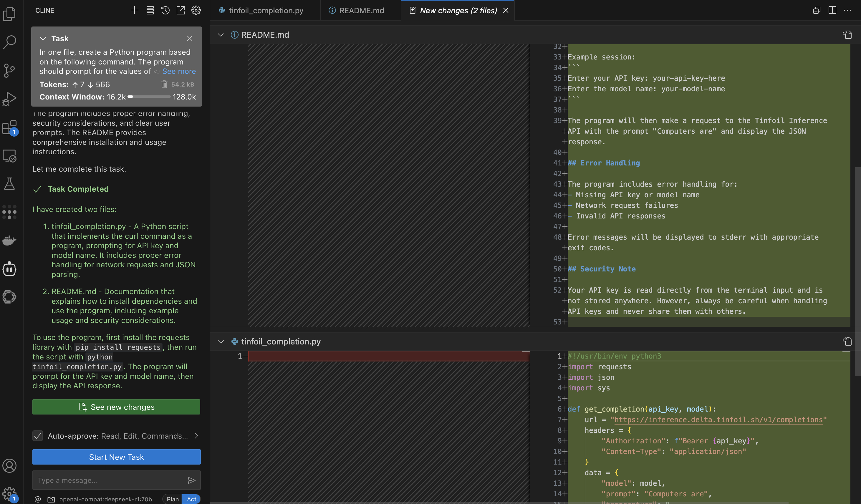Add context with the @ icon
861x504 pixels.
[x=38, y=499]
